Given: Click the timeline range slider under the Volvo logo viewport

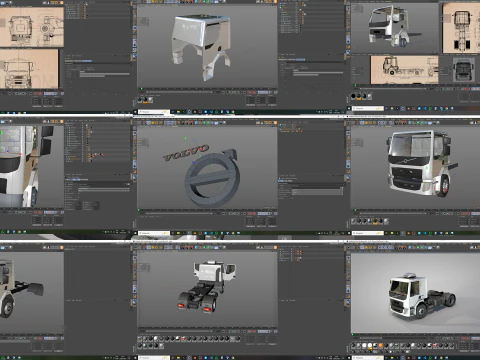Looking at the screenshot, I should pyautogui.click(x=179, y=213).
